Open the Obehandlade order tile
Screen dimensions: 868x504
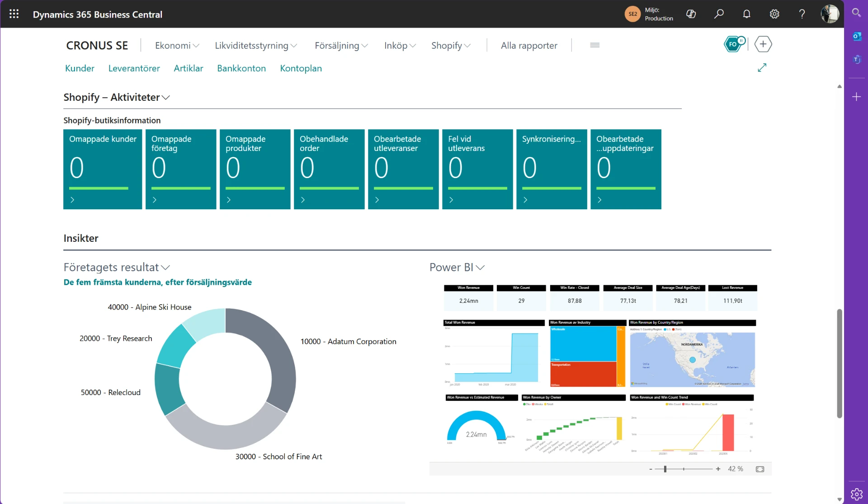[x=329, y=169]
